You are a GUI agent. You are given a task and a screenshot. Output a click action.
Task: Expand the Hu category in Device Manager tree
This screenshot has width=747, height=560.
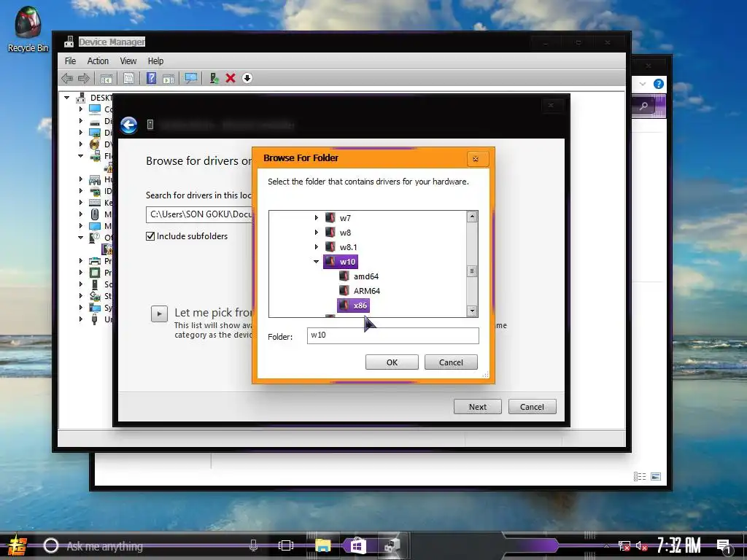[x=80, y=179]
